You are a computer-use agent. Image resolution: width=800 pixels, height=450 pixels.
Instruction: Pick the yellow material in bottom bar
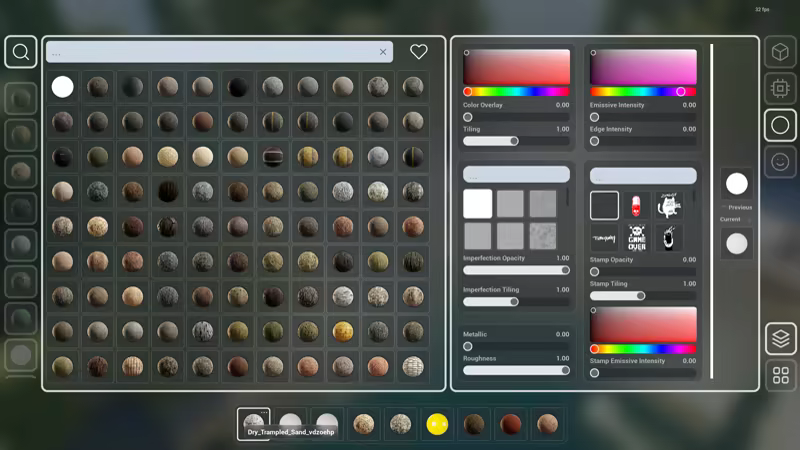(x=437, y=424)
